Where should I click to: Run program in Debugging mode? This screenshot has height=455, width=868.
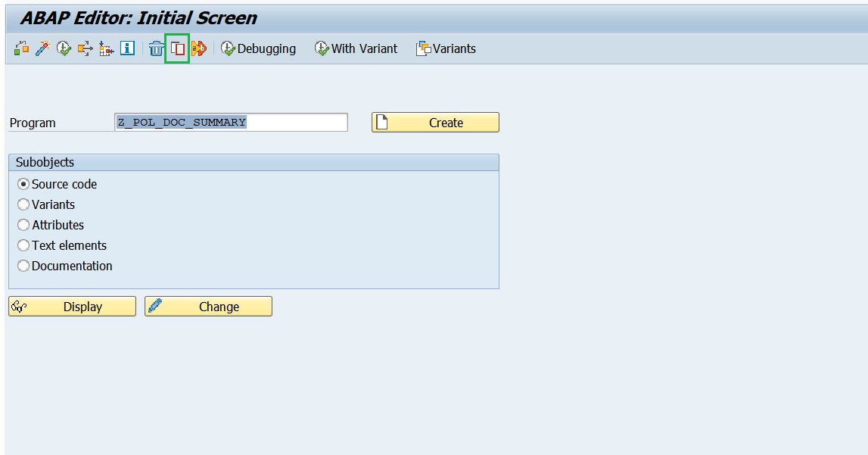(x=259, y=48)
